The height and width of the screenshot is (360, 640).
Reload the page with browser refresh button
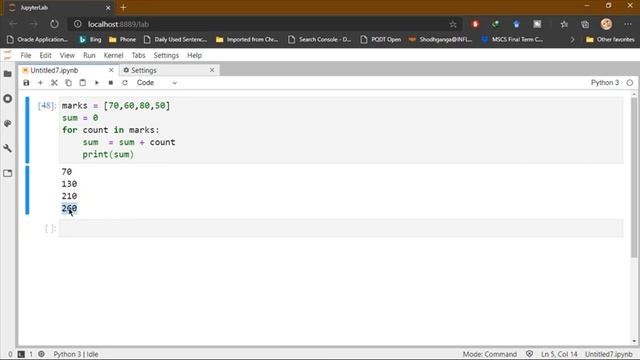(54, 24)
